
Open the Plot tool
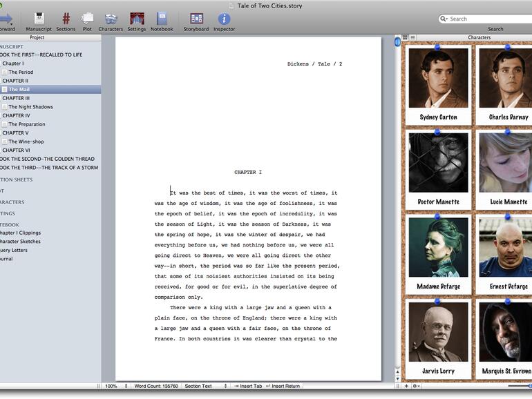pos(87,19)
